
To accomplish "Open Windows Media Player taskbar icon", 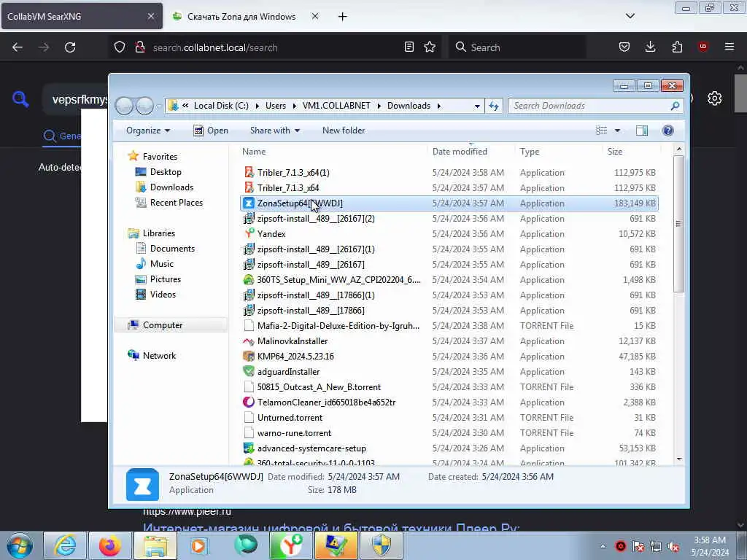I will point(199,545).
